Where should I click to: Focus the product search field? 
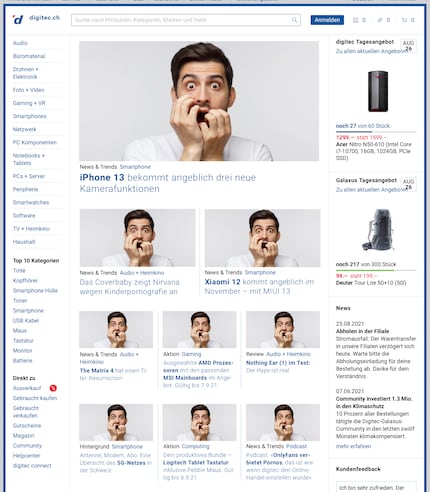[x=186, y=20]
